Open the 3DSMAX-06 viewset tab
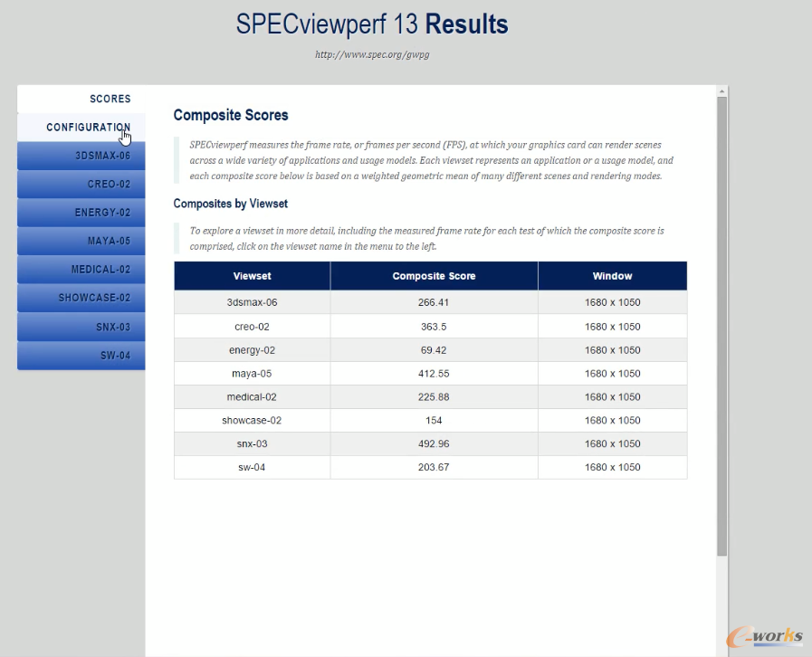This screenshot has width=812, height=657. (81, 156)
